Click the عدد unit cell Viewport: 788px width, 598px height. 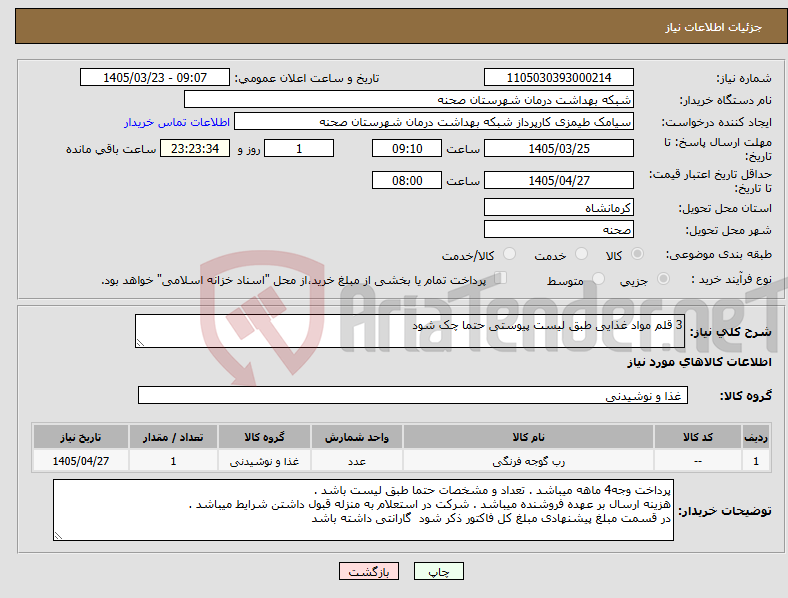tap(357, 460)
